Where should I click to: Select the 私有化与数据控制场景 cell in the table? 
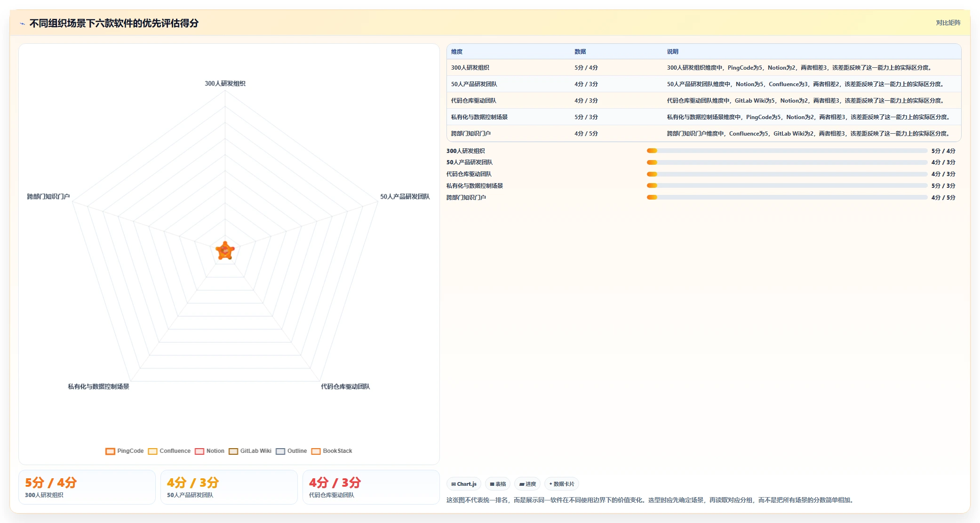[x=479, y=117]
